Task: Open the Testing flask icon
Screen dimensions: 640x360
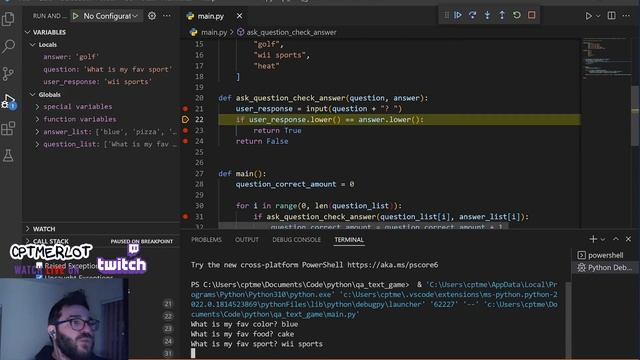Action: pyautogui.click(x=8, y=156)
